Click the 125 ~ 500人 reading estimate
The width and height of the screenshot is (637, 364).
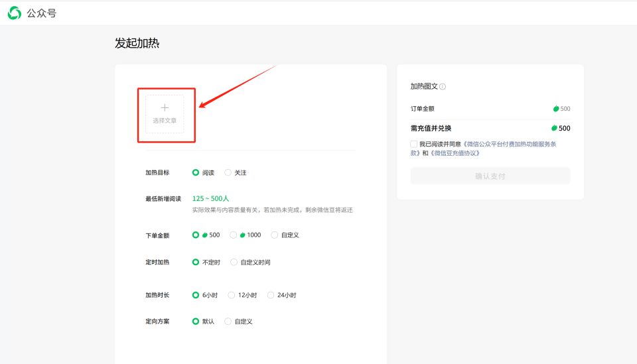[210, 198]
